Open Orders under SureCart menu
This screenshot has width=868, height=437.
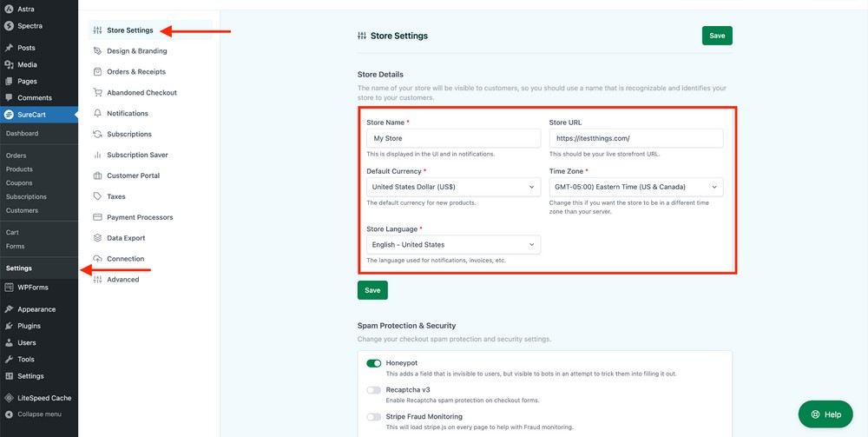tap(16, 156)
